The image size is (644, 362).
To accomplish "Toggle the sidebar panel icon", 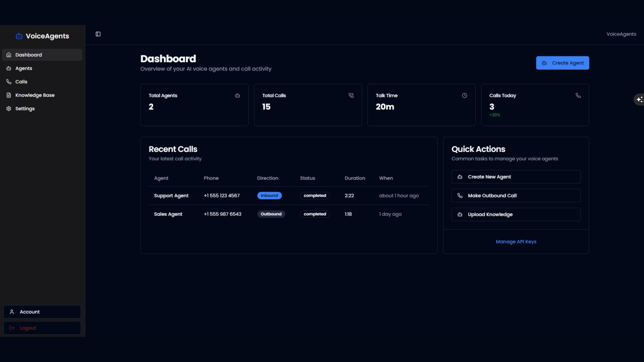I will [98, 34].
